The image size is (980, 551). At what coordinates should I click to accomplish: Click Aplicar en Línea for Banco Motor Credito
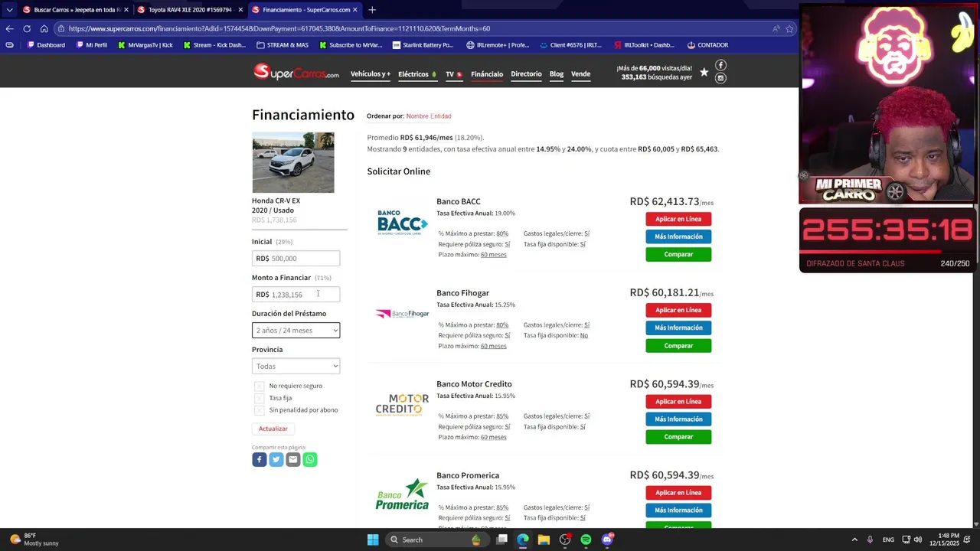coord(678,401)
